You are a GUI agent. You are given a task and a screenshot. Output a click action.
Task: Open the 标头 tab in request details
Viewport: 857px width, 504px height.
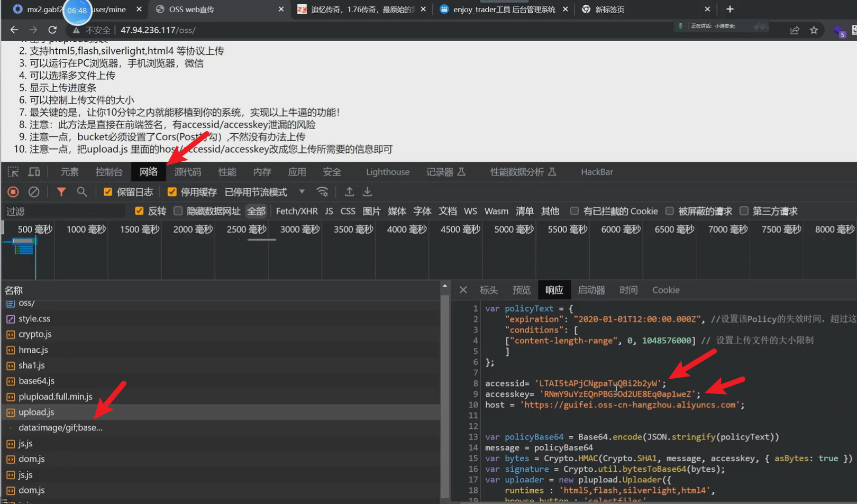click(x=488, y=290)
